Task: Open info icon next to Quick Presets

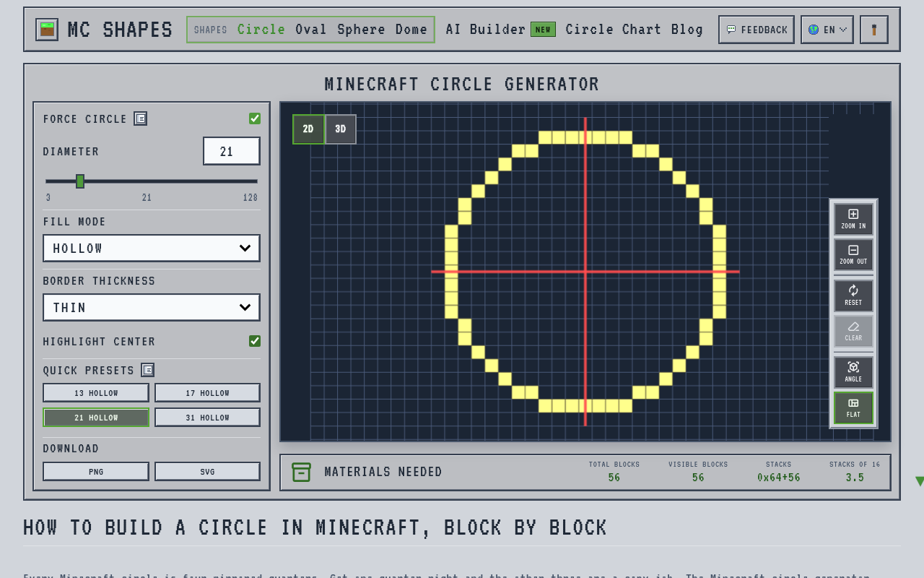Action: point(148,370)
